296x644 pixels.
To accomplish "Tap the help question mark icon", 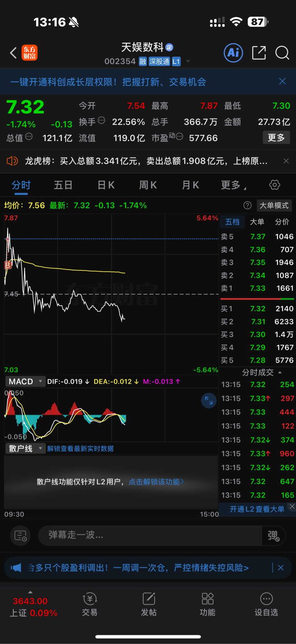I will (x=247, y=205).
